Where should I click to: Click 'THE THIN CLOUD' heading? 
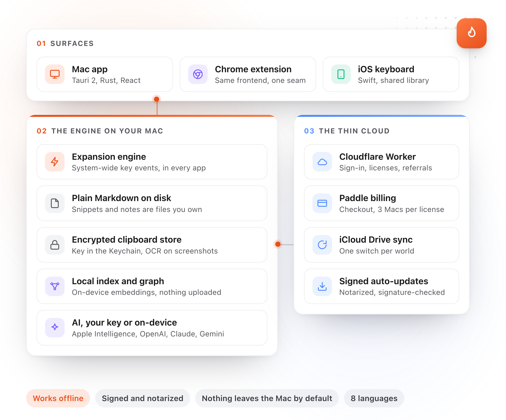354,131
